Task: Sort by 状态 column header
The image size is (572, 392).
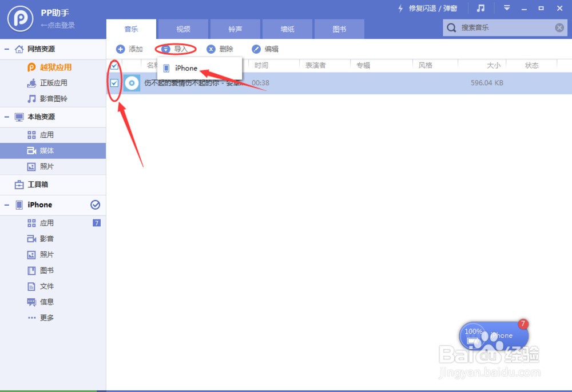Action: click(532, 66)
